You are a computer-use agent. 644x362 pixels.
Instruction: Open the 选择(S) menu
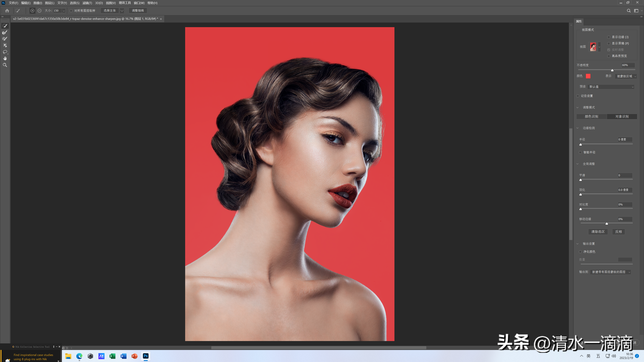[74, 3]
